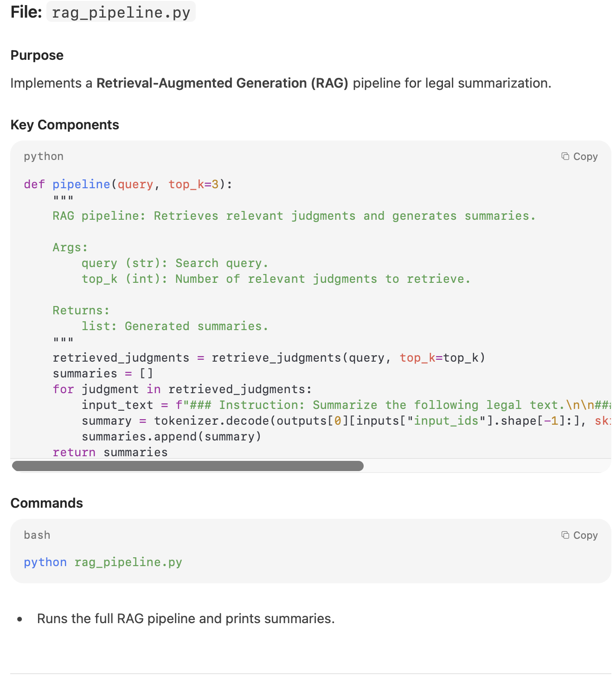Click the python rag_pipeline.py command text
The image size is (616, 676).
(x=103, y=562)
